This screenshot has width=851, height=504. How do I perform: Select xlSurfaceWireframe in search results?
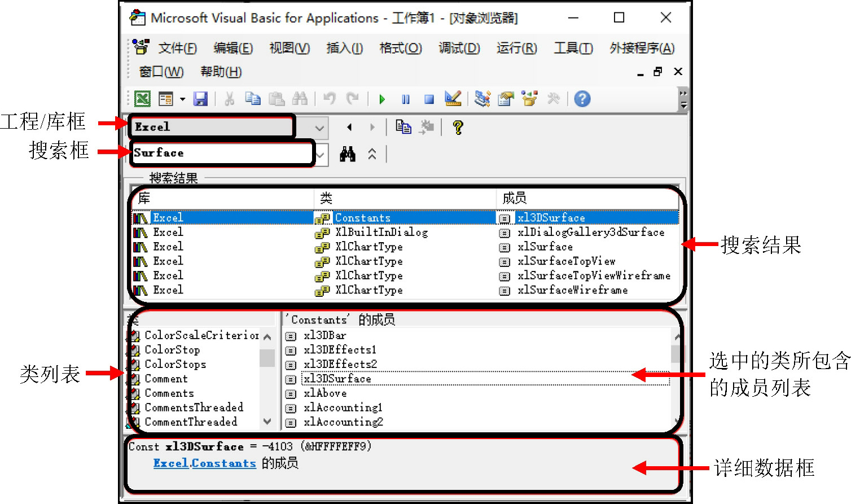572,290
